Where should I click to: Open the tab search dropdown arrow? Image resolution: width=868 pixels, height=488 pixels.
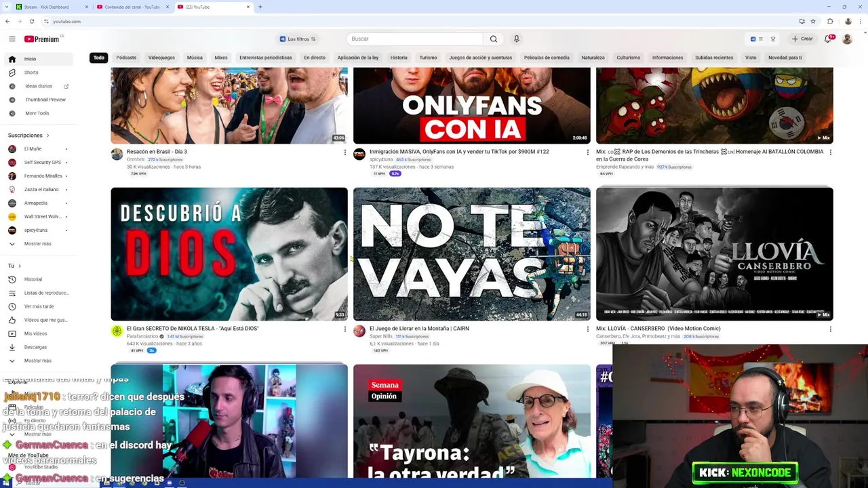pos(7,7)
